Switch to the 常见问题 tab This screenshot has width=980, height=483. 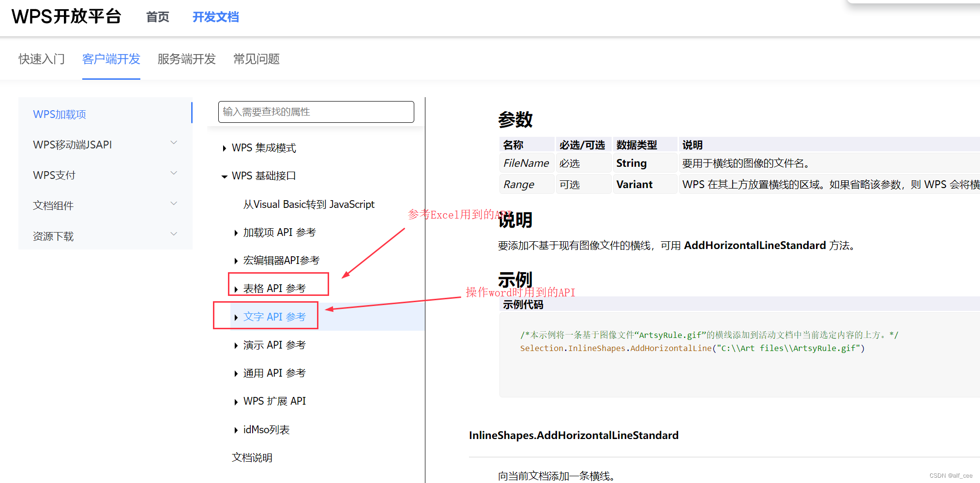coord(256,59)
